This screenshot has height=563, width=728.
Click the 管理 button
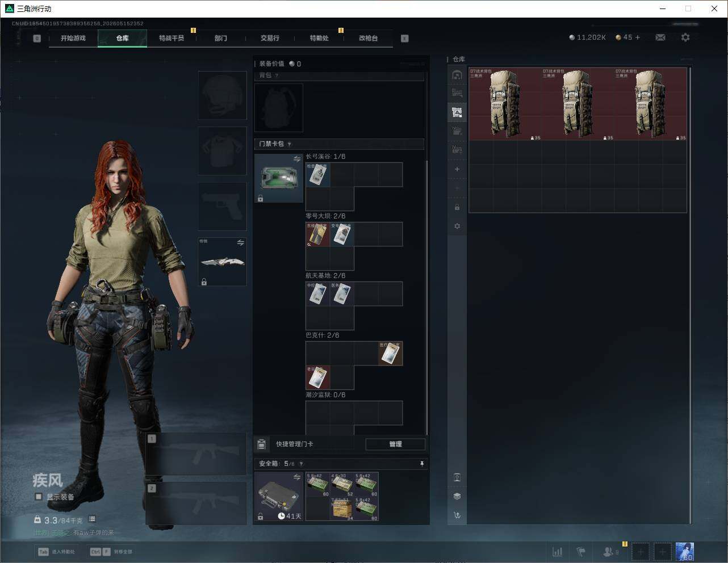(395, 444)
